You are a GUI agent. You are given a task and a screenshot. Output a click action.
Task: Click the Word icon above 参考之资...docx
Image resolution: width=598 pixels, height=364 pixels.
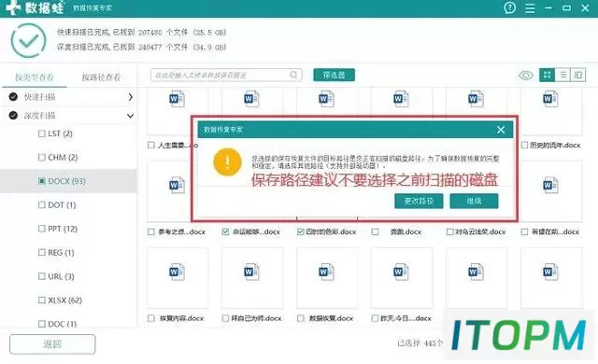point(177,186)
